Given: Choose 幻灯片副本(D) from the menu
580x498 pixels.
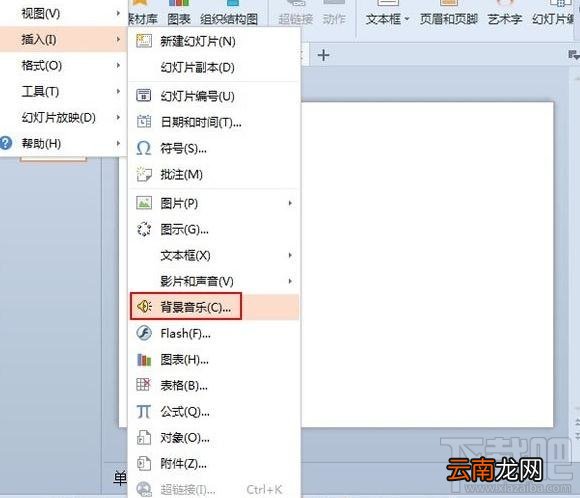Looking at the screenshot, I should (x=214, y=67).
